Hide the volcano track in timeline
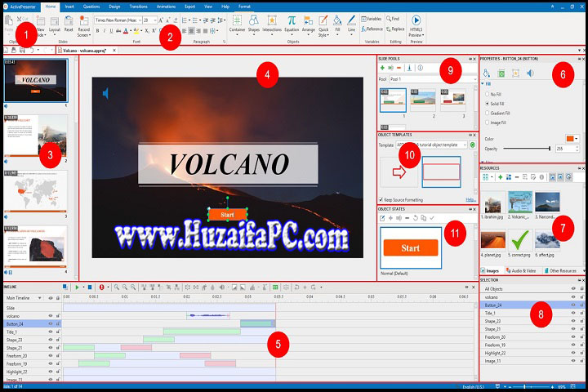This screenshot has height=392, width=588. [51, 316]
